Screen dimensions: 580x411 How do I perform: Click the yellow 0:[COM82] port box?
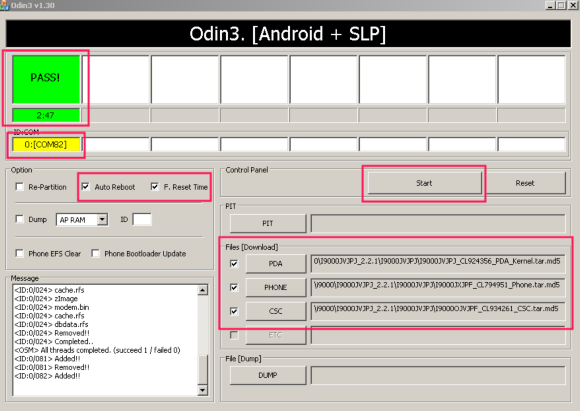pyautogui.click(x=46, y=144)
